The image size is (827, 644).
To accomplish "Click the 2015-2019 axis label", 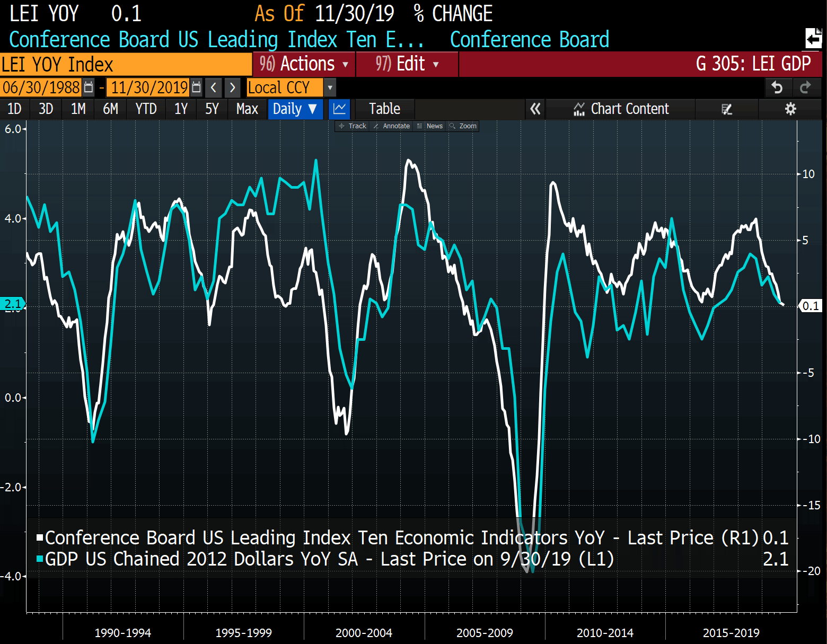I will (731, 633).
